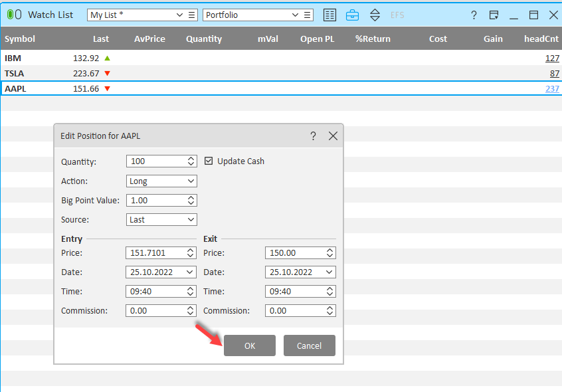Click the headCnt column header

coord(541,39)
